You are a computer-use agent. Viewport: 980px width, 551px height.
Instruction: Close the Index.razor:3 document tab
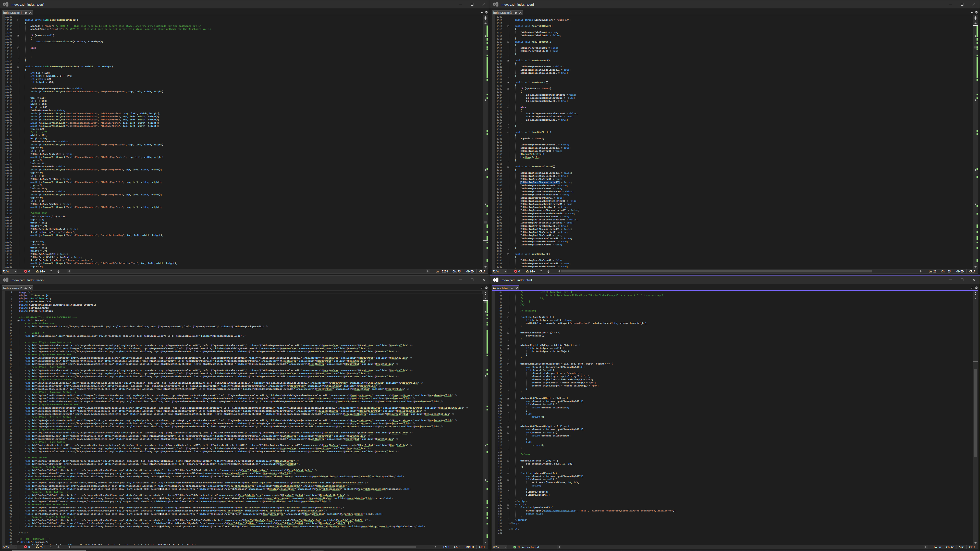[520, 12]
